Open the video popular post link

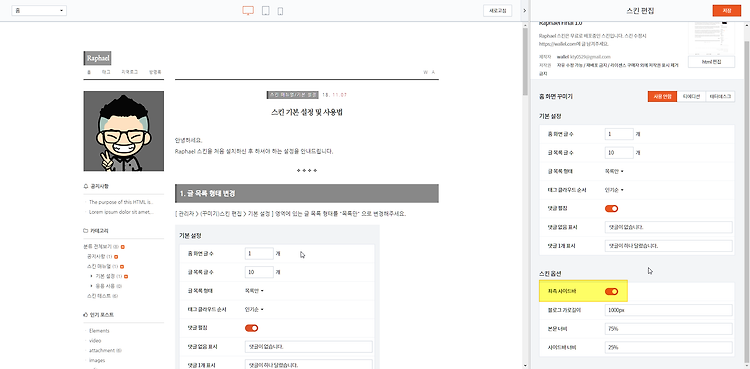pos(95,341)
